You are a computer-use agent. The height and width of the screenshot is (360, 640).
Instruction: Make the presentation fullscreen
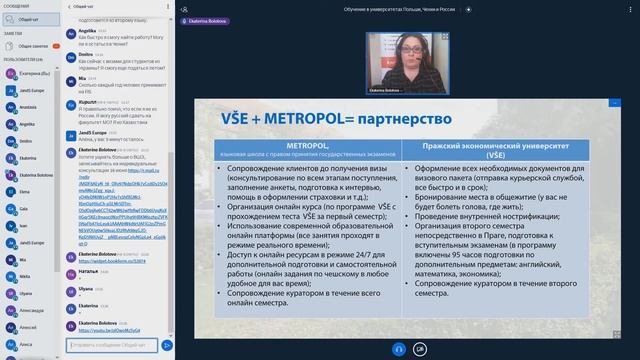616,334
